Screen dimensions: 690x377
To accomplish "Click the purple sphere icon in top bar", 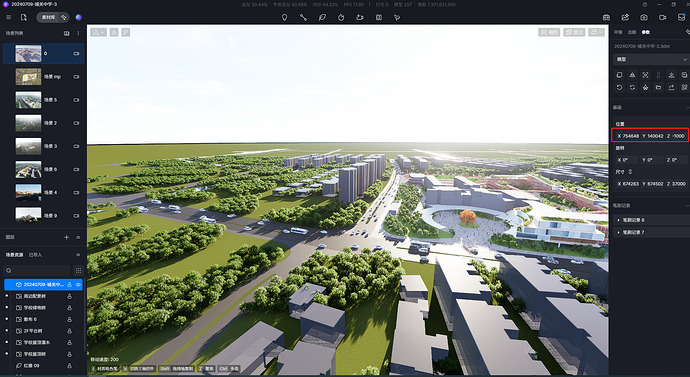I will pos(79,18).
